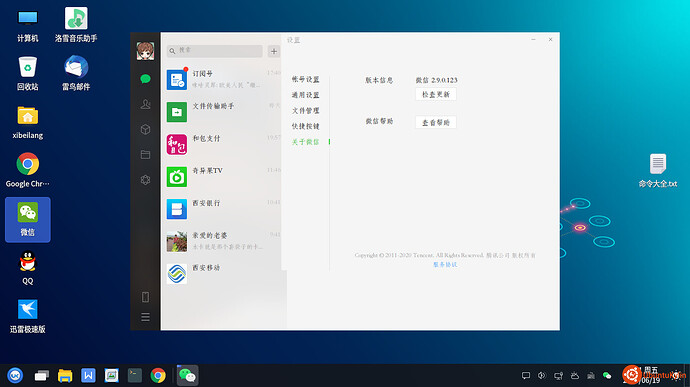690x387 pixels.
Task: Select the 回收站 recycle bin desktop icon
Action: pyautogui.click(x=28, y=74)
